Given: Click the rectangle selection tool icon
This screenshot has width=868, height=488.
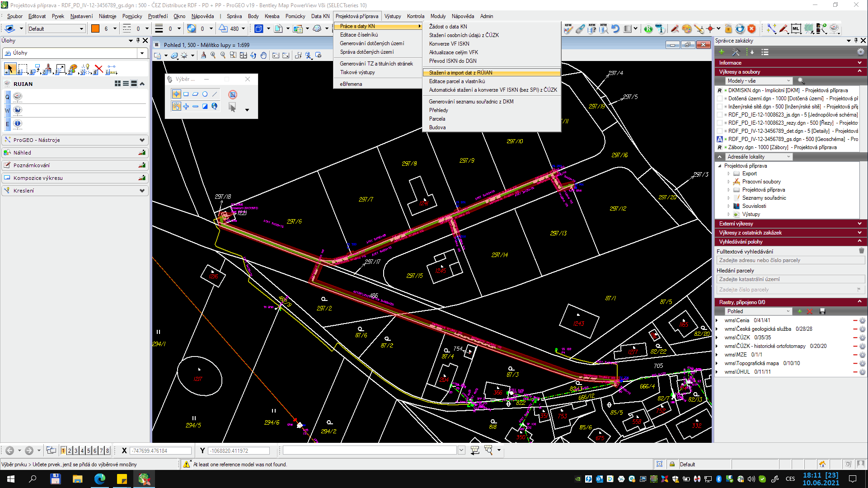Looking at the screenshot, I should pyautogui.click(x=186, y=94).
